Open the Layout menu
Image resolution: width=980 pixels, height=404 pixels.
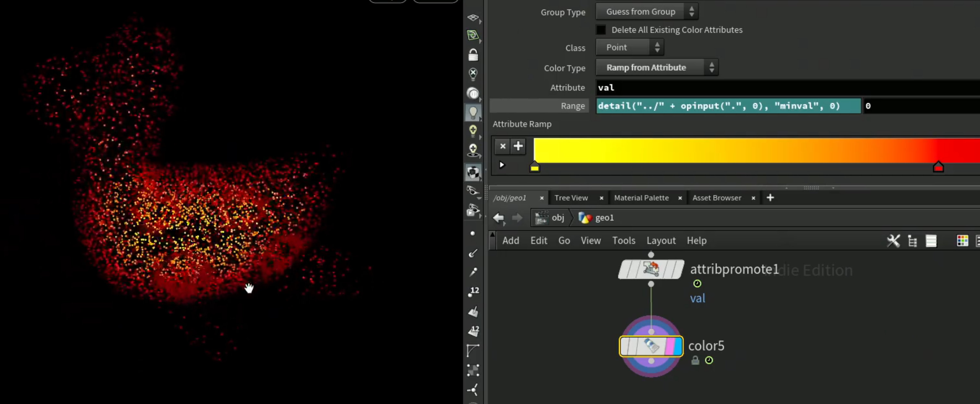pyautogui.click(x=661, y=241)
